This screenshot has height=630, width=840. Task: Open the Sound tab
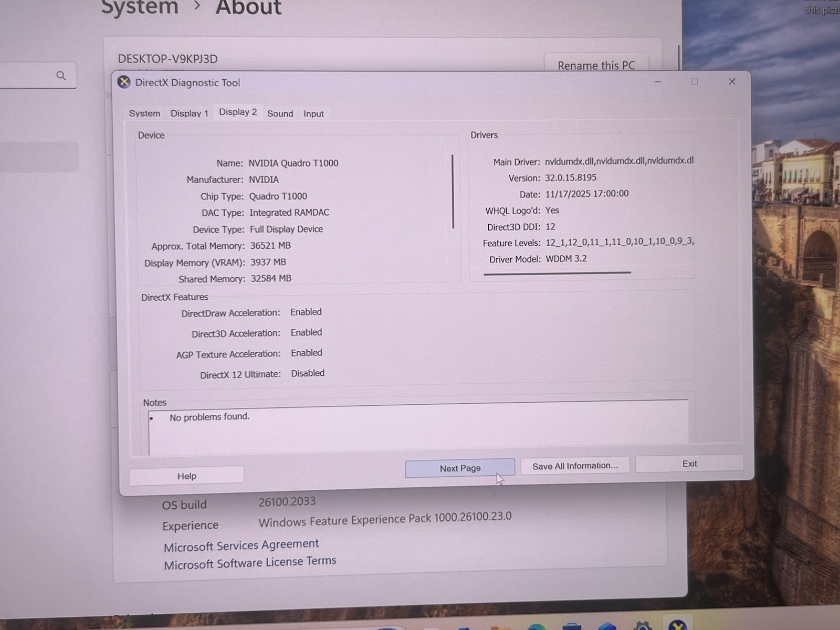[280, 113]
